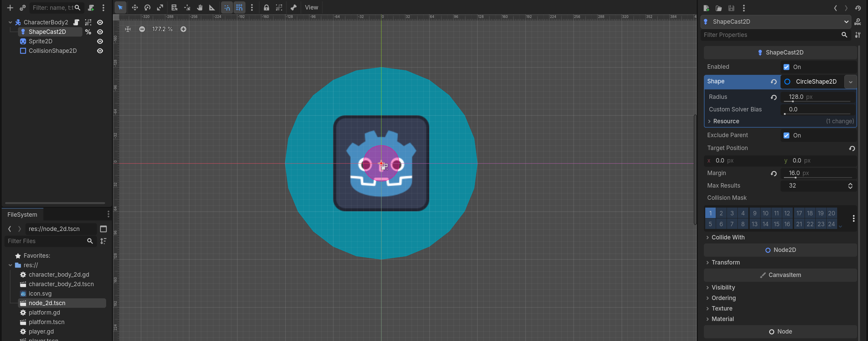Activate the Ruler Mode tool
The image size is (868, 341).
pyautogui.click(x=212, y=7)
